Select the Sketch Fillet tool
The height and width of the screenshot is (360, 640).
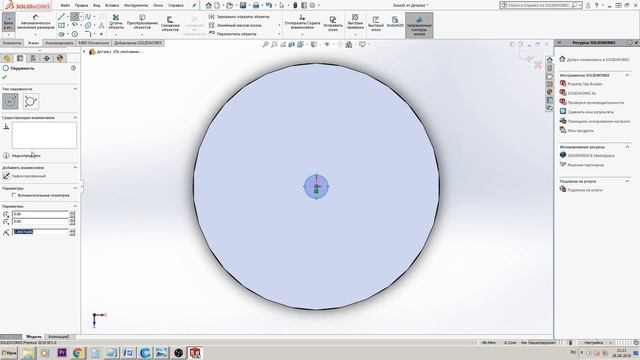88,34
